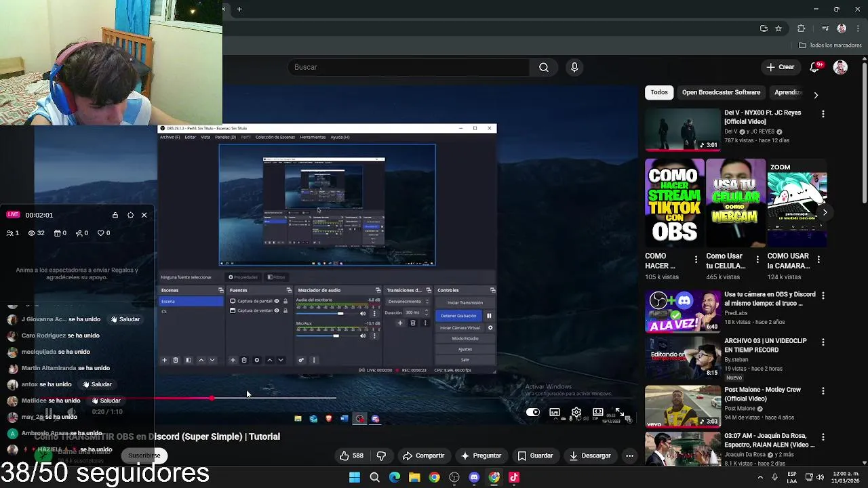The height and width of the screenshot is (488, 868).
Task: Open Microsoft Edge from the taskbar
Action: point(395,477)
